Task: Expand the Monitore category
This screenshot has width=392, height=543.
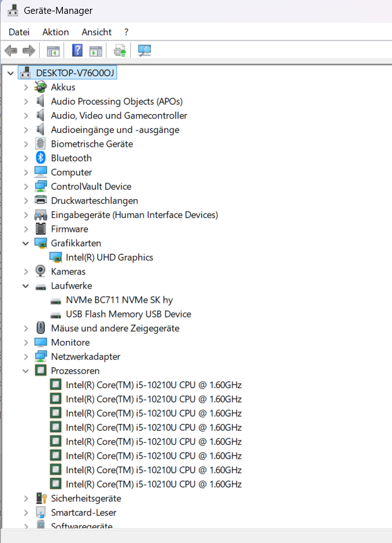Action: [x=26, y=343]
